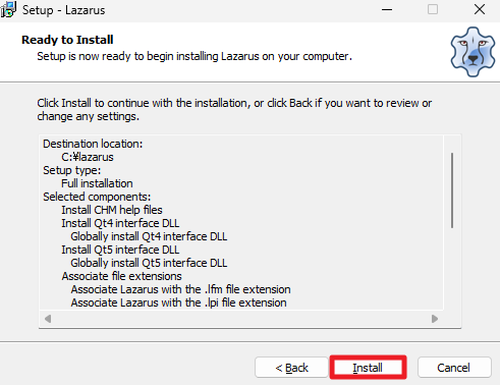500x385 pixels.
Task: Minimize the Setup window
Action: (x=387, y=10)
